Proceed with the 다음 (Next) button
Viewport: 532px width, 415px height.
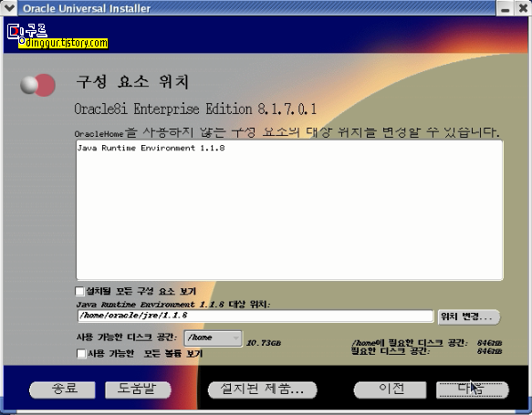pyautogui.click(x=472, y=389)
